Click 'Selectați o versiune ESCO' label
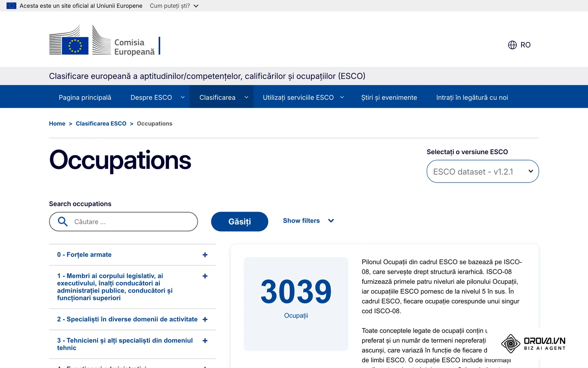Viewport: 588px width, 368px height. (x=467, y=152)
